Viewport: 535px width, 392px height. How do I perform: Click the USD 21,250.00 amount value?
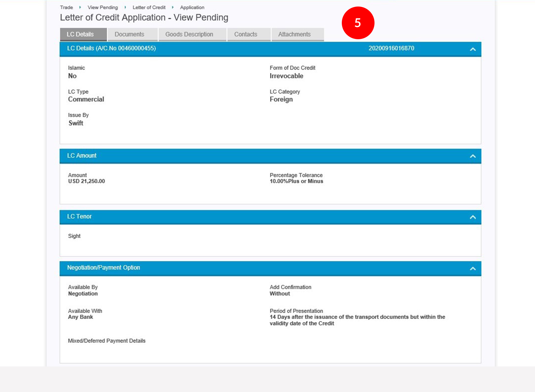86,181
